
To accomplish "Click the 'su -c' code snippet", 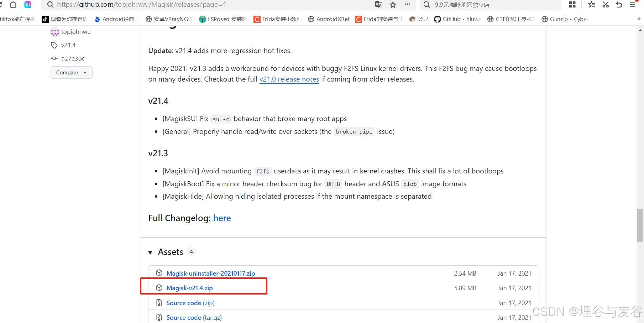I will tap(221, 119).
